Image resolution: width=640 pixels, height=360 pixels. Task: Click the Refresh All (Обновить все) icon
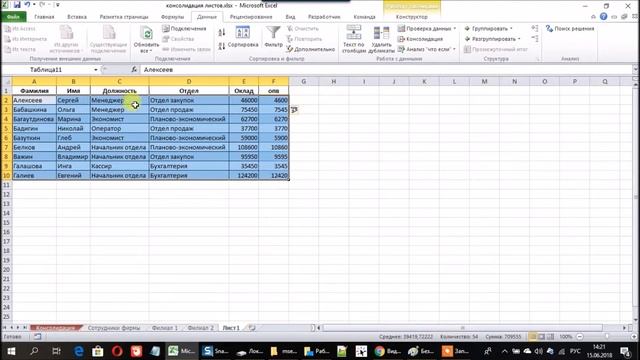pyautogui.click(x=146, y=33)
